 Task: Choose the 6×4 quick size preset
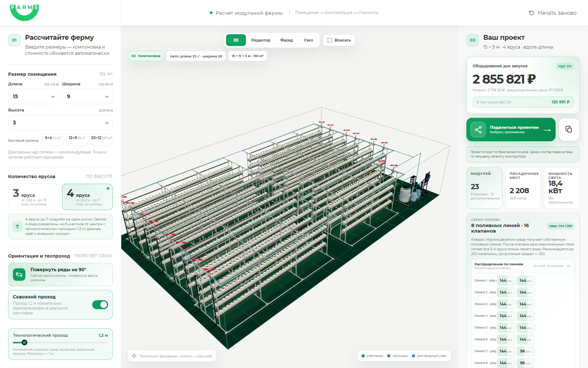pyautogui.click(x=53, y=140)
